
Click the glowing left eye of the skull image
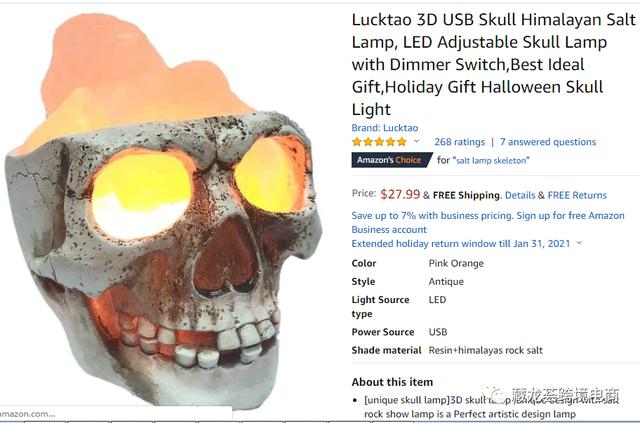[x=141, y=196]
